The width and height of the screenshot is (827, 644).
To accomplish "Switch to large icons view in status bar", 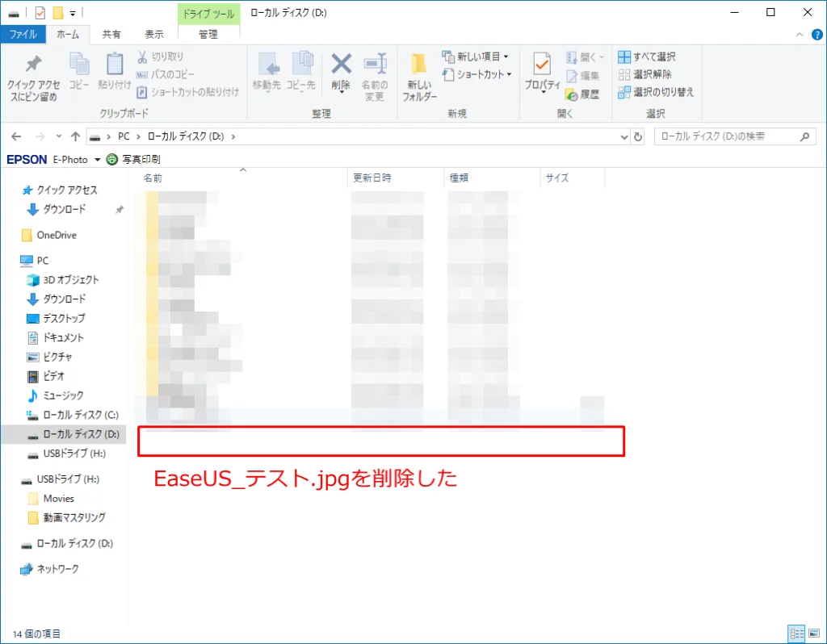I will (x=812, y=634).
